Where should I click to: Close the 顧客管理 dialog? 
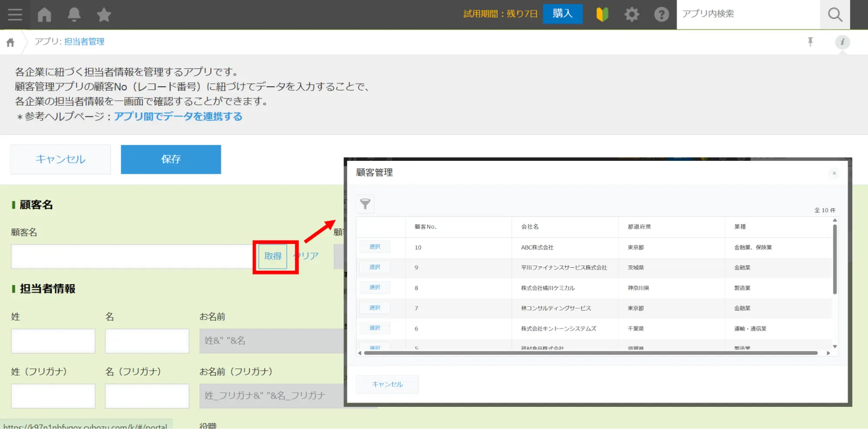(x=834, y=173)
